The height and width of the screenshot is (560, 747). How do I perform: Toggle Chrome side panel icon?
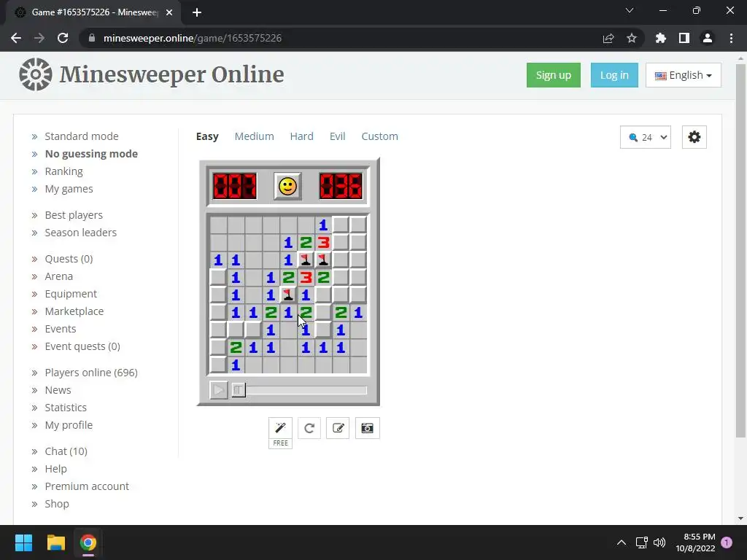[684, 38]
